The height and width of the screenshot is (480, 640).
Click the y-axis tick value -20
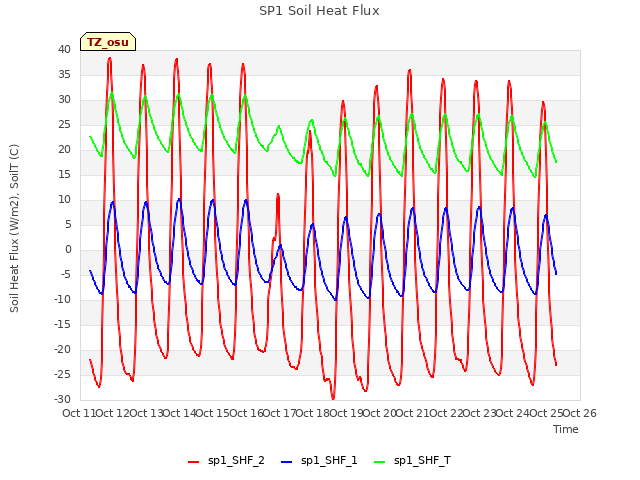(63, 350)
